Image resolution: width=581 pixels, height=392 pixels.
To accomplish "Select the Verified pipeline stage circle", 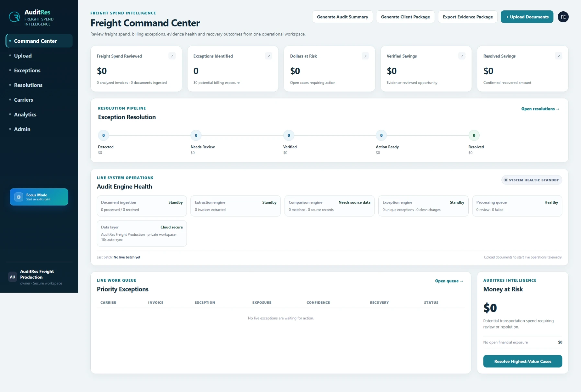I will tap(289, 135).
